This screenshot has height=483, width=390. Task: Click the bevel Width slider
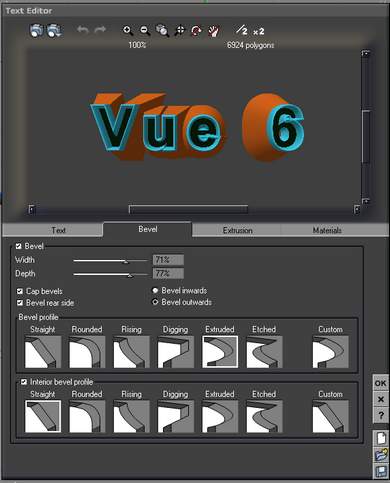point(110,261)
